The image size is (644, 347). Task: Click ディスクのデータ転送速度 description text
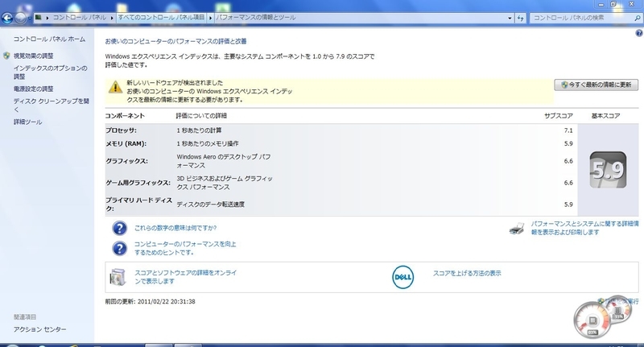pos(211,204)
